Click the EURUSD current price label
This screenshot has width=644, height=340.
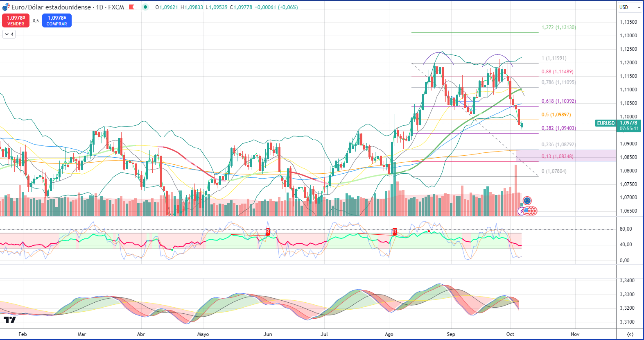606,123
